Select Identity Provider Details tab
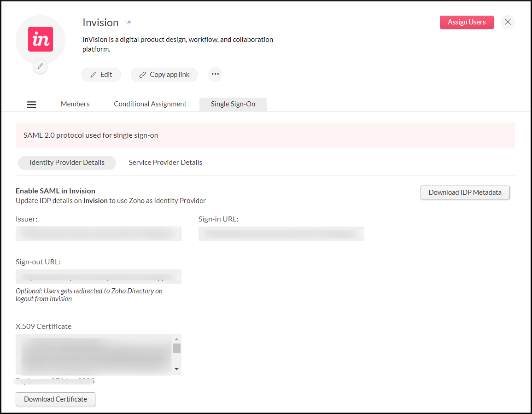The height and width of the screenshot is (414, 532). point(67,163)
